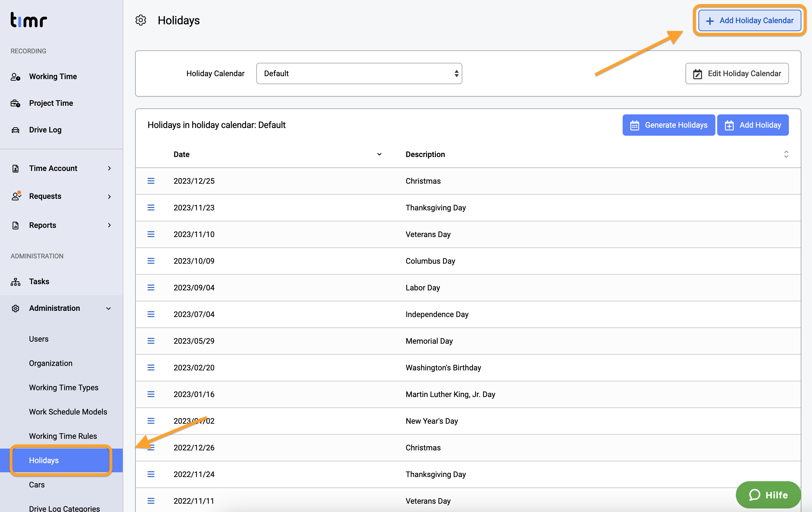The height and width of the screenshot is (512, 812).
Task: Click the Labor Day description
Action: click(423, 287)
